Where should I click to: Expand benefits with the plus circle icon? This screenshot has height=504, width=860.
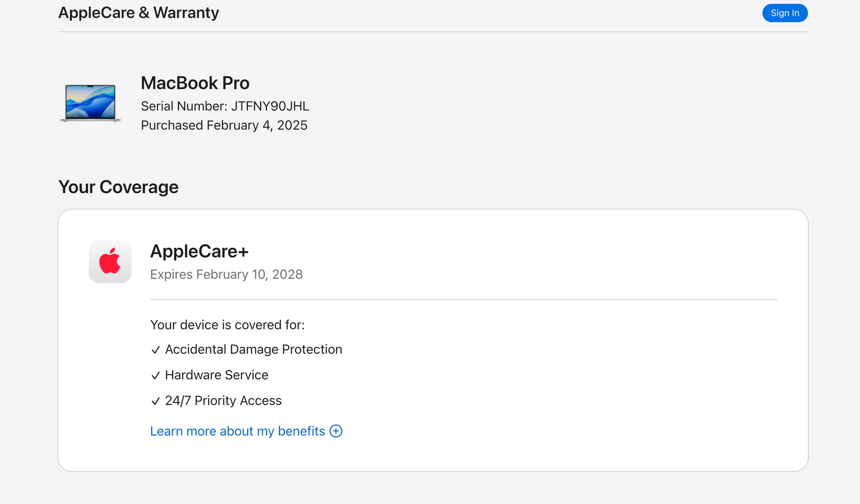(336, 431)
